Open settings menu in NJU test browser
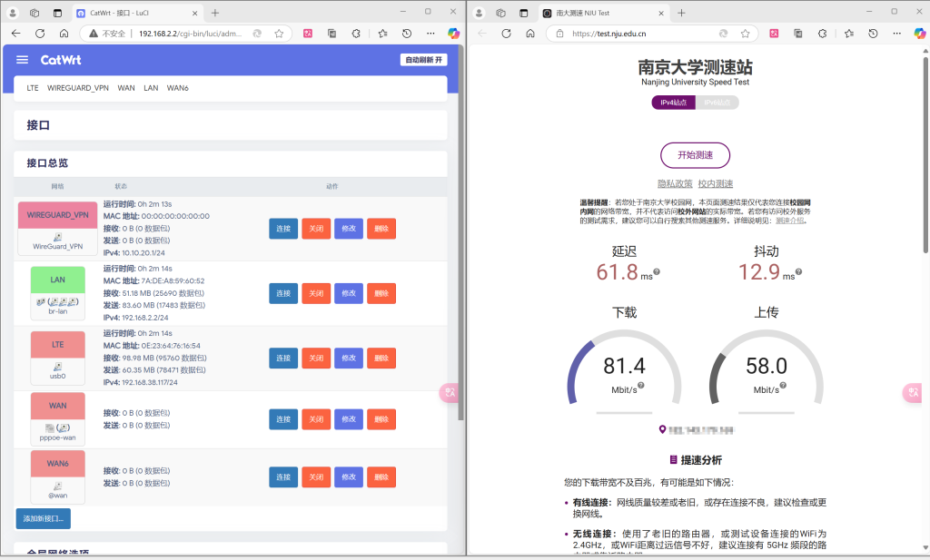930x560 pixels. tap(896, 34)
